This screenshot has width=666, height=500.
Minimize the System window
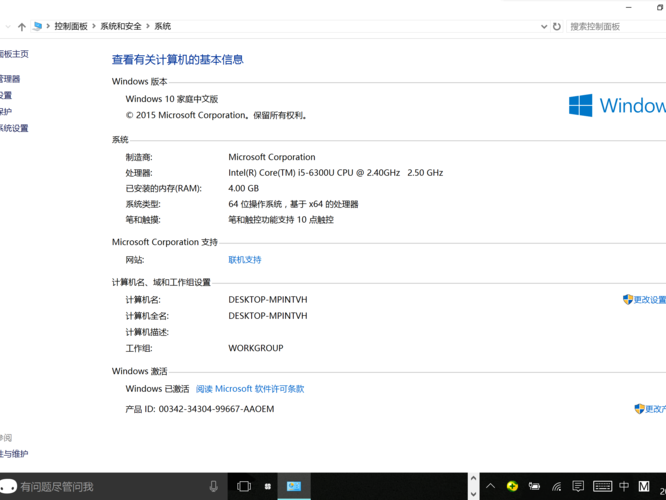click(x=629, y=7)
